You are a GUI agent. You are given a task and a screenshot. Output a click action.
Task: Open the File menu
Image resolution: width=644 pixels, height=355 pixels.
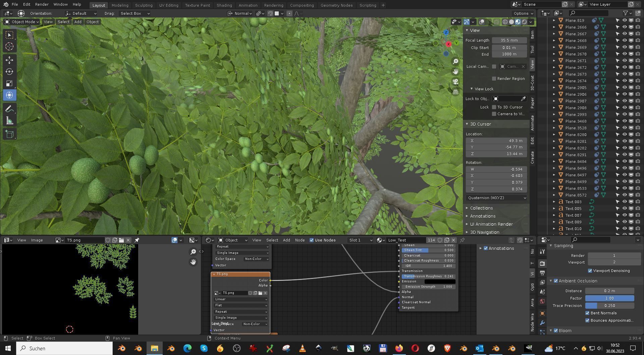point(15,4)
